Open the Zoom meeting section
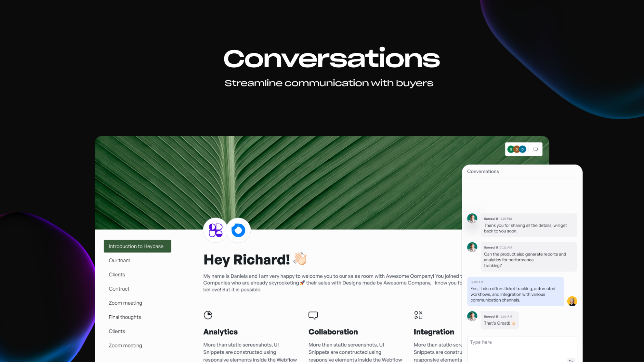This screenshot has height=362, width=644. 125,303
